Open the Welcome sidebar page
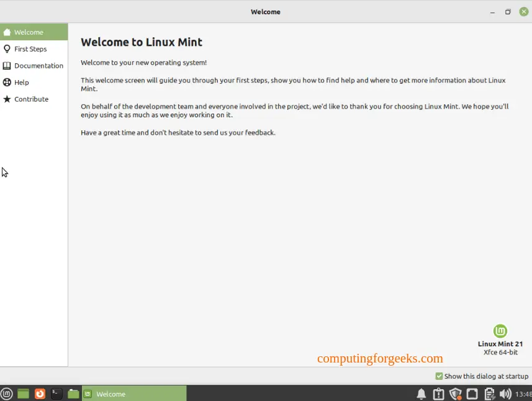 pos(34,32)
